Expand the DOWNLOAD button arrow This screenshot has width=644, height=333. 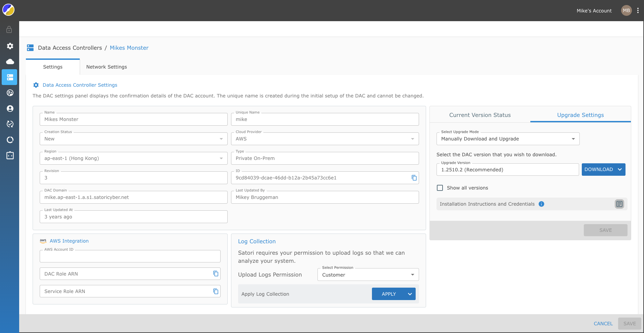click(x=620, y=169)
